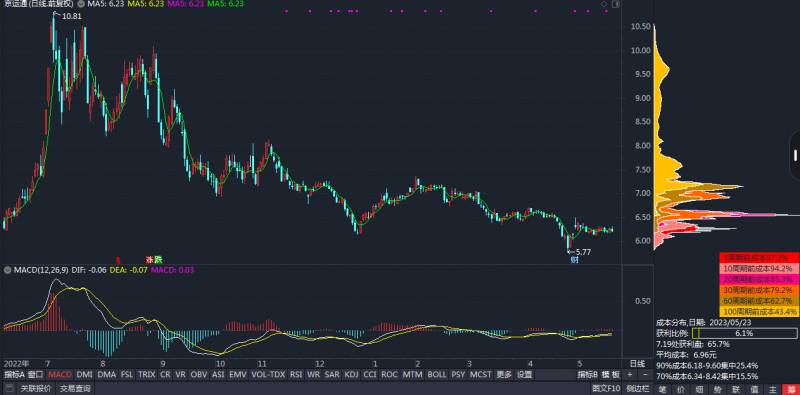Switch to TRIX indicator
The height and width of the screenshot is (395, 800).
[x=146, y=375]
